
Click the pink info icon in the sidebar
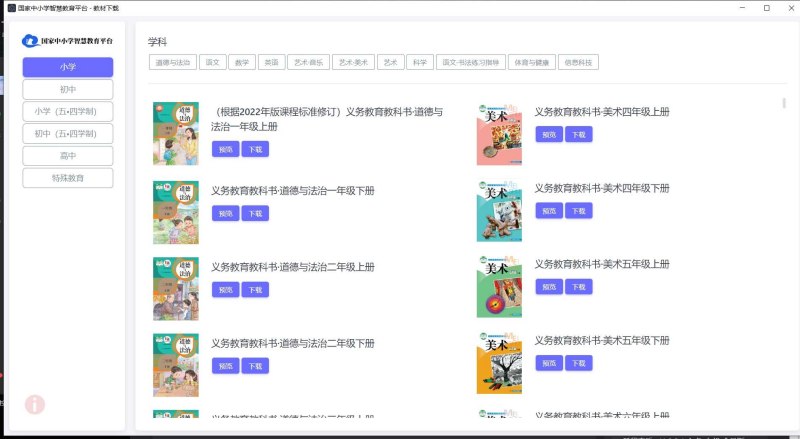pos(35,405)
